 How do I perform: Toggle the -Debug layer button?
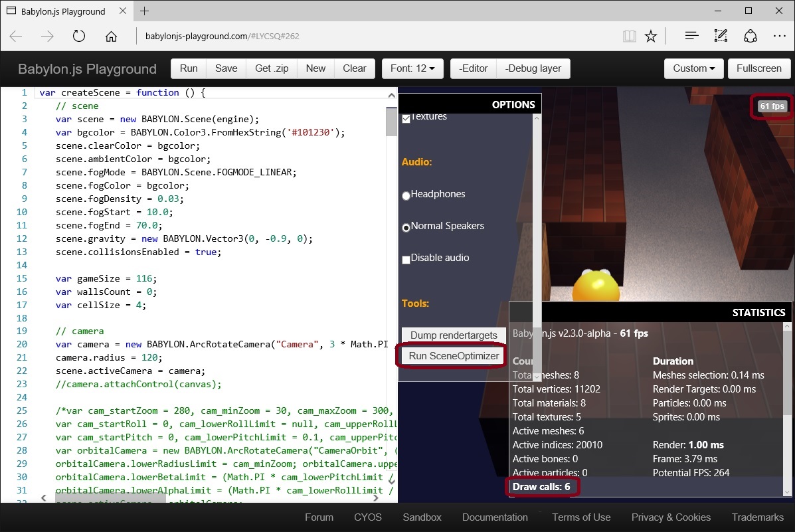[533, 68]
